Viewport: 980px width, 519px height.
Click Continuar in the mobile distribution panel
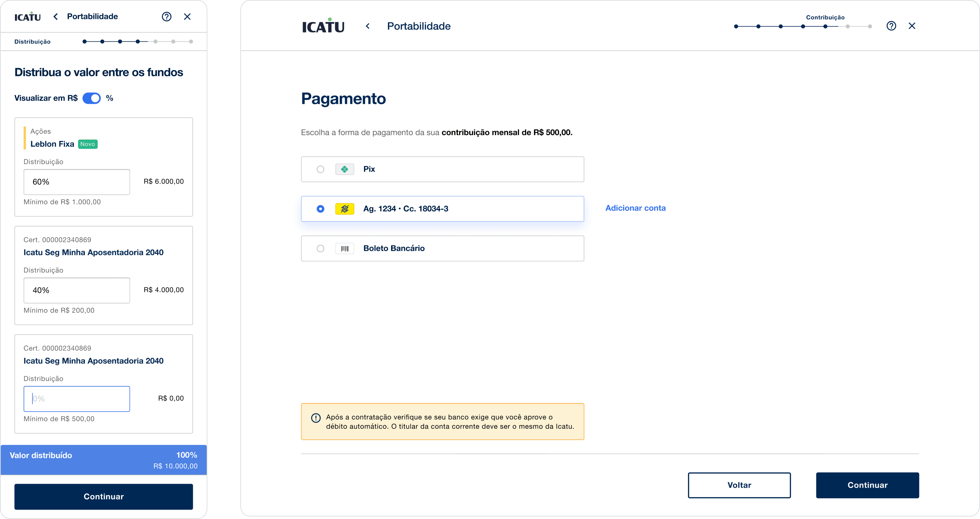coord(103,497)
